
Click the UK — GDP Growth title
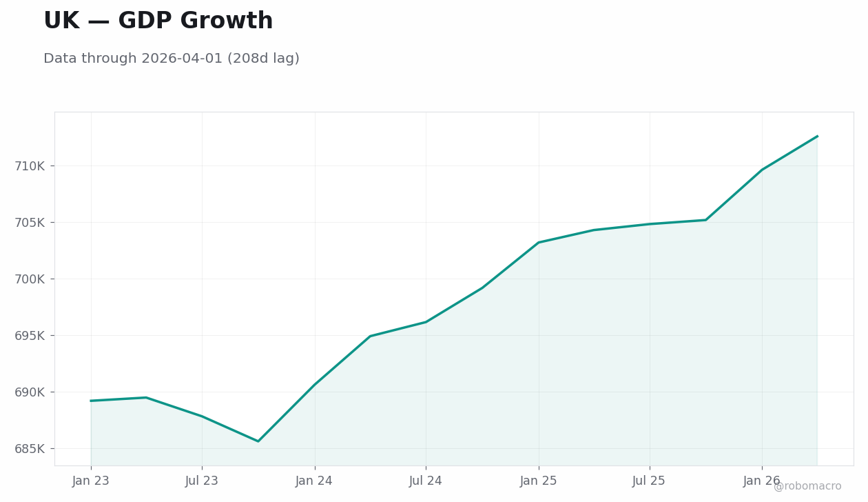pyautogui.click(x=158, y=21)
